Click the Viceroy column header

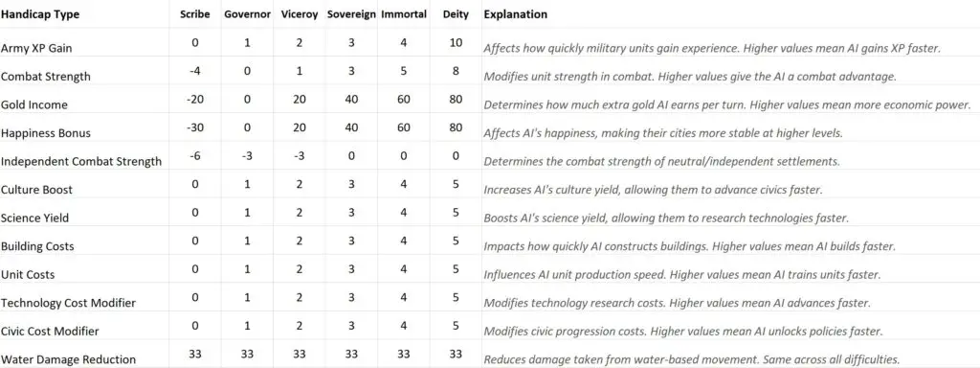coord(300,14)
